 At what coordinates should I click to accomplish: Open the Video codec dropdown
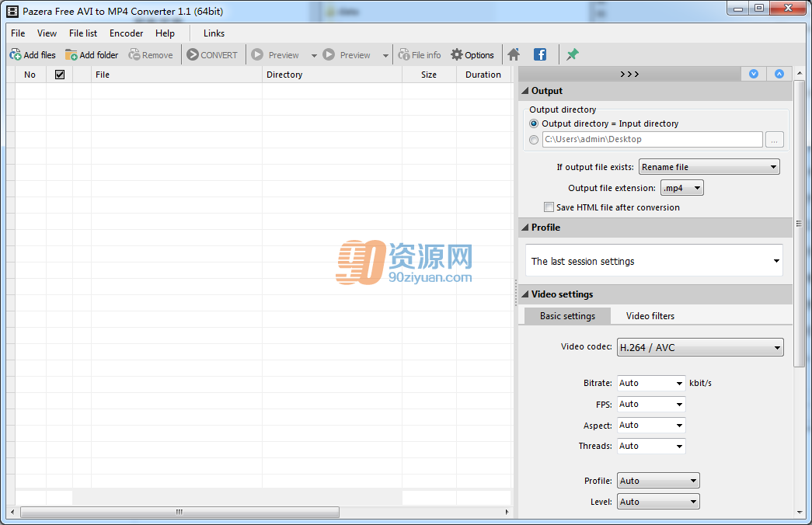[x=700, y=347]
